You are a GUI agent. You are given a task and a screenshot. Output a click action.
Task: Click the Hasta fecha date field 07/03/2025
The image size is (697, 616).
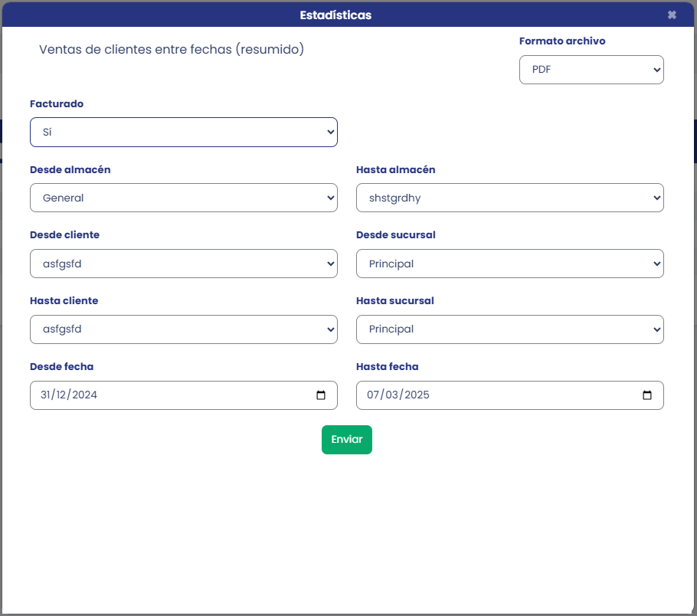(510, 395)
